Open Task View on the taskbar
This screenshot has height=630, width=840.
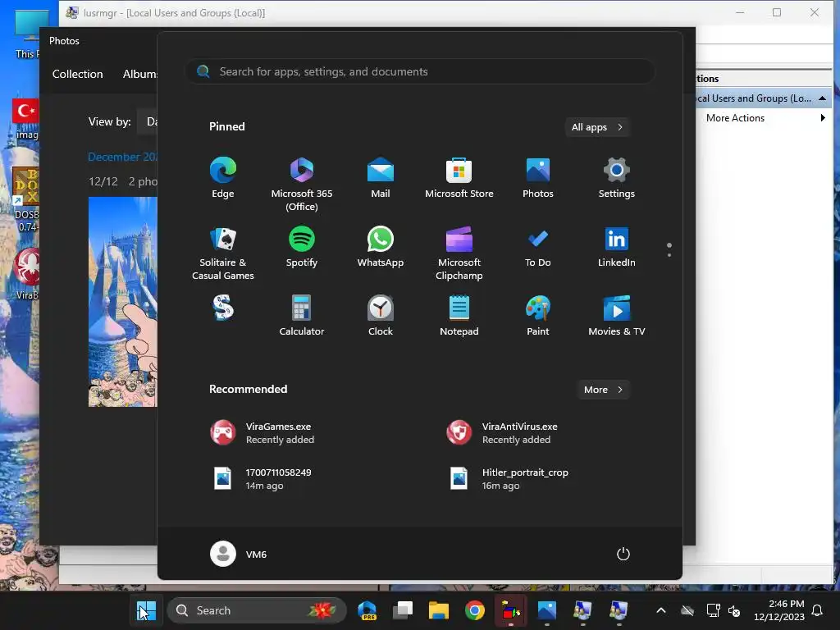click(403, 610)
